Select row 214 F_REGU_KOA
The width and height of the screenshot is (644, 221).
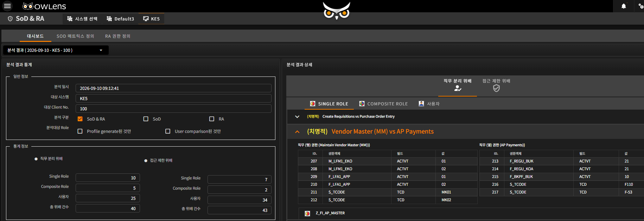562,169
